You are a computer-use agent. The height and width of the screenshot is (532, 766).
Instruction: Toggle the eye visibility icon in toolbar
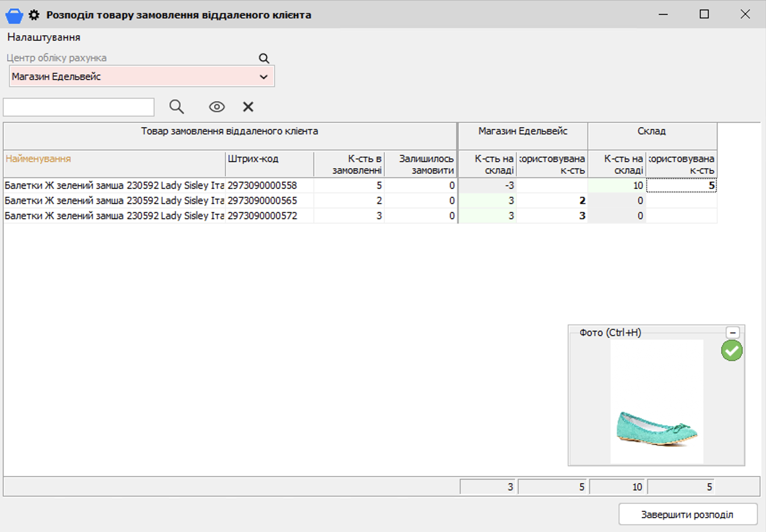pyautogui.click(x=217, y=107)
